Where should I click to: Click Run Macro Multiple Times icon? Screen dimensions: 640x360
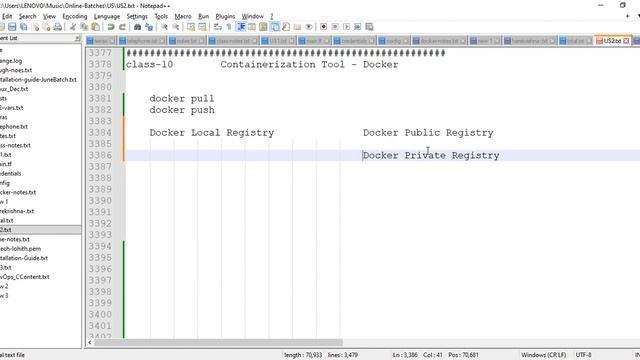point(358,27)
